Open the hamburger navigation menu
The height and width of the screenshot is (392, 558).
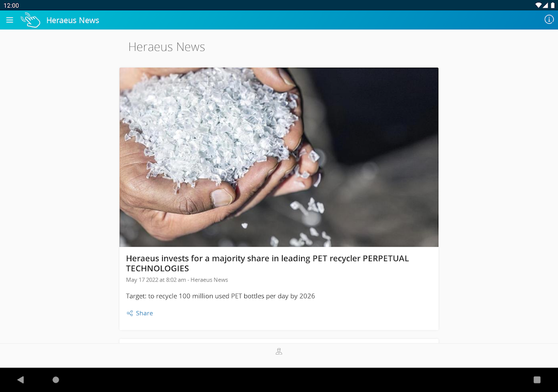pyautogui.click(x=10, y=20)
